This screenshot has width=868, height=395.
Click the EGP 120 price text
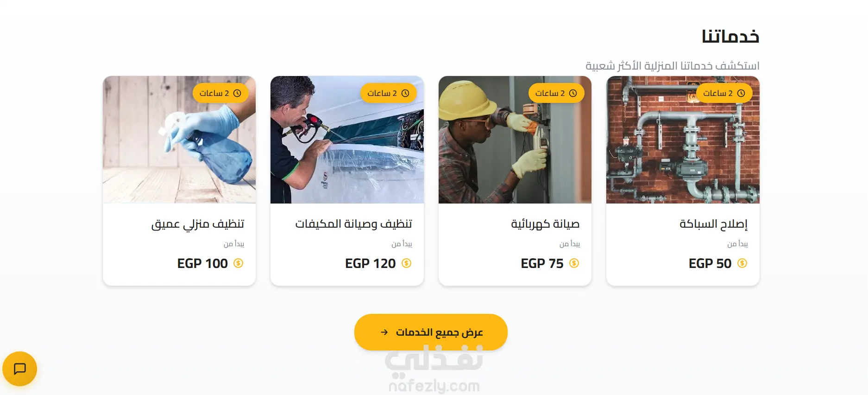[x=370, y=263]
